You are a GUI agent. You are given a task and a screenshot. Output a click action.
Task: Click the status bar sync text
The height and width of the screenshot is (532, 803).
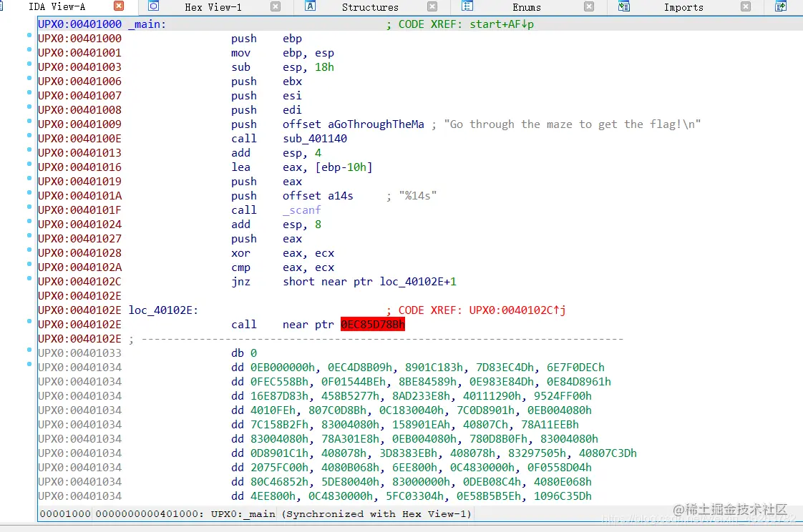(x=376, y=514)
